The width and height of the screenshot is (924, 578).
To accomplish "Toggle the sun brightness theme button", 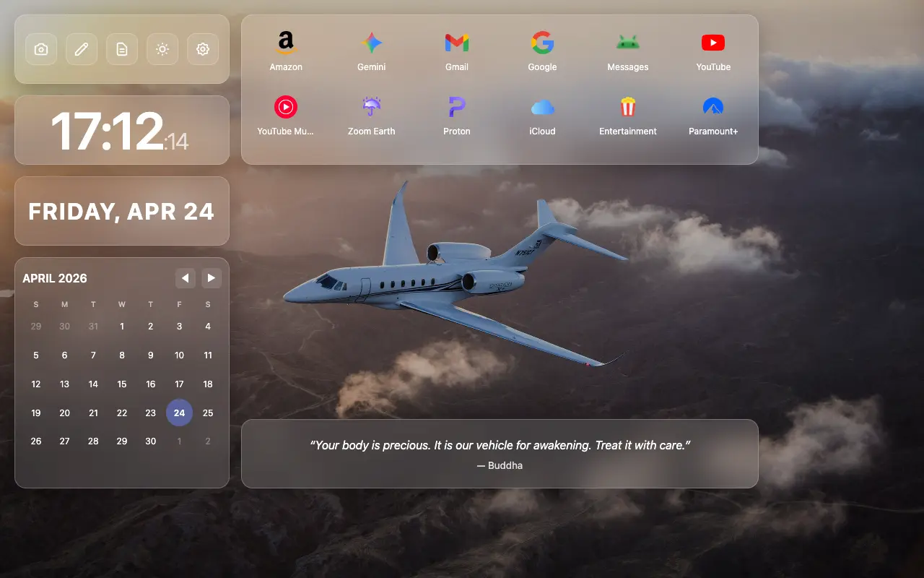I will (x=162, y=49).
